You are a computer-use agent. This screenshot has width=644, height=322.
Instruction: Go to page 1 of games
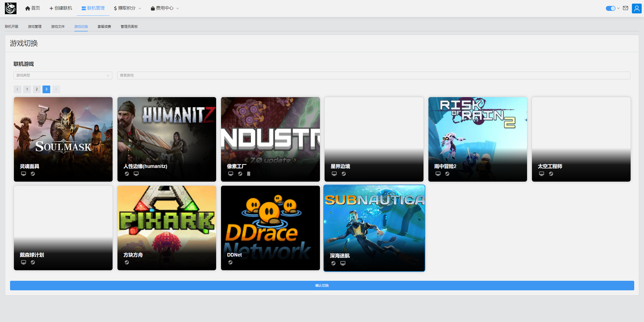27,89
